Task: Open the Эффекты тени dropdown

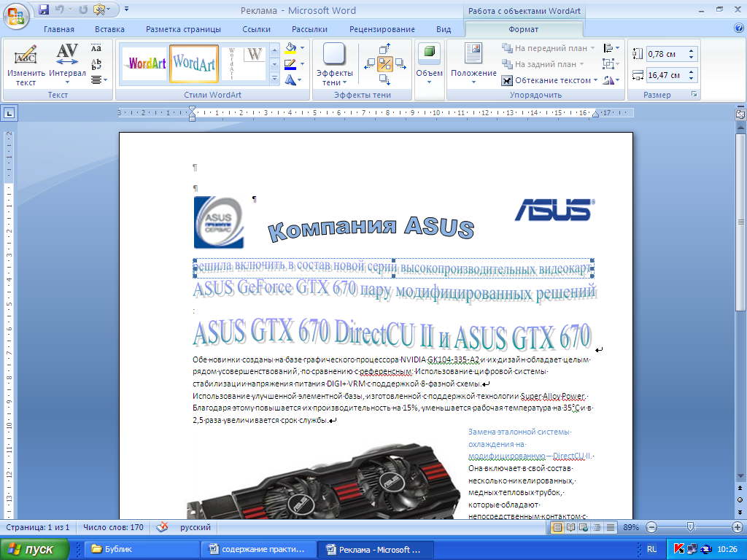Action: click(334, 64)
